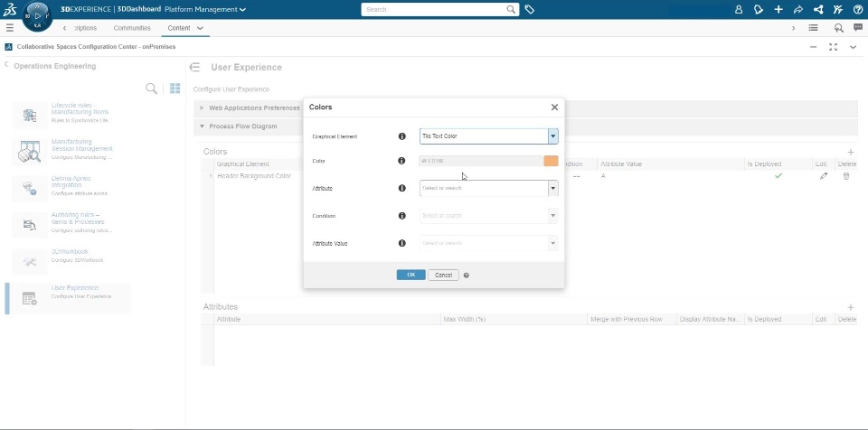
Task: Click the Header Background Color cell
Action: (254, 176)
